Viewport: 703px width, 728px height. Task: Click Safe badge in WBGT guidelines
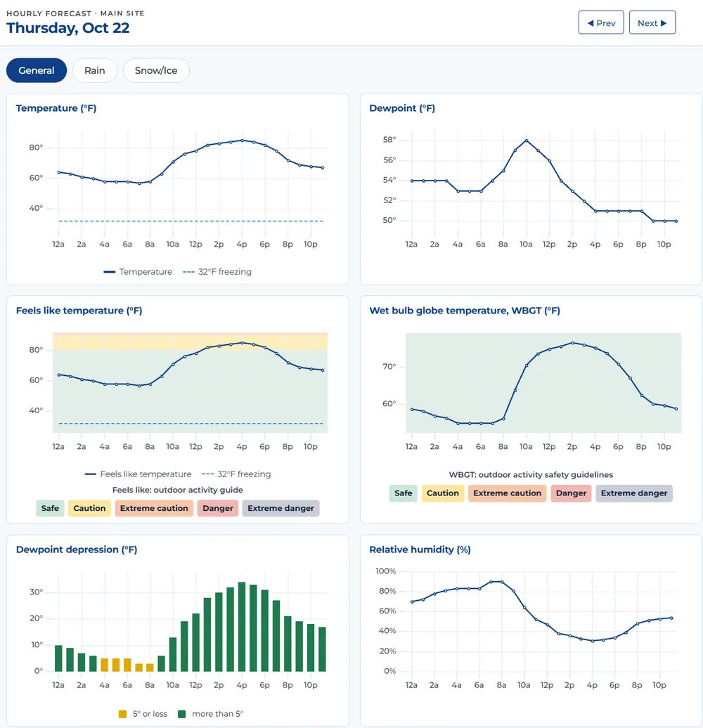pos(404,493)
